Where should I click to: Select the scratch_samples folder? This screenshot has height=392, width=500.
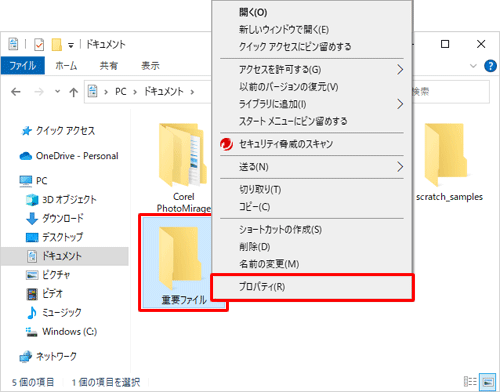tap(449, 162)
